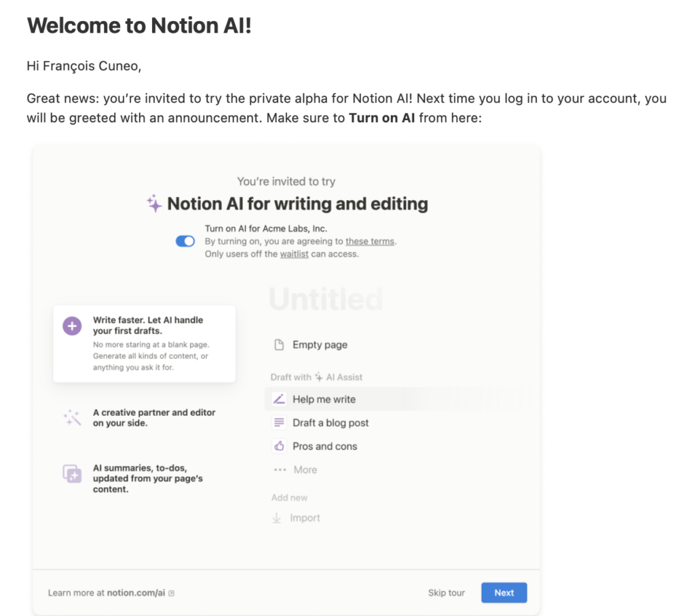Choose Draft a blog post option

(x=331, y=423)
